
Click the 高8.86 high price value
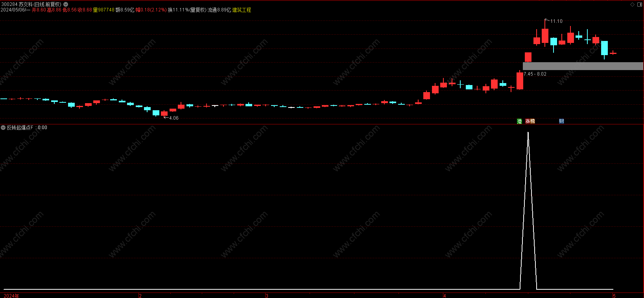[54, 10]
